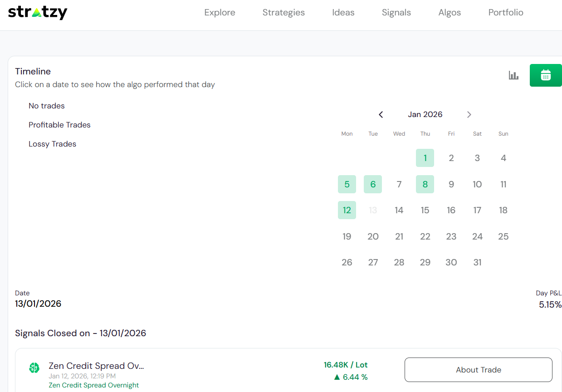Viewport: 562px width, 392px height.
Task: Go to Signals tab
Action: [396, 13]
